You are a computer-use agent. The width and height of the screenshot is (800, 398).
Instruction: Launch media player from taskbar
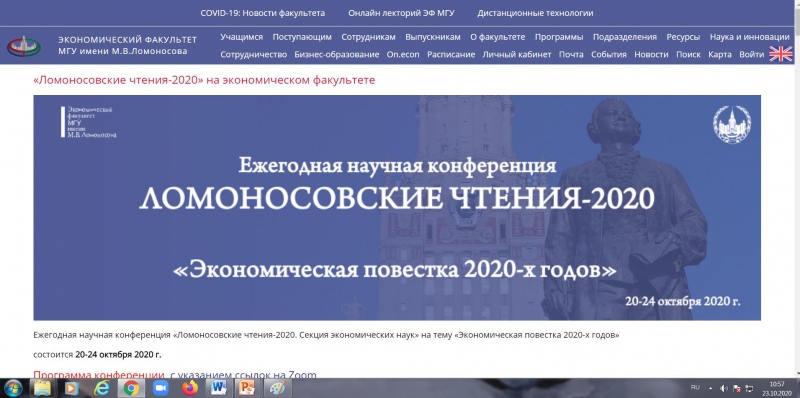pyautogui.click(x=72, y=388)
